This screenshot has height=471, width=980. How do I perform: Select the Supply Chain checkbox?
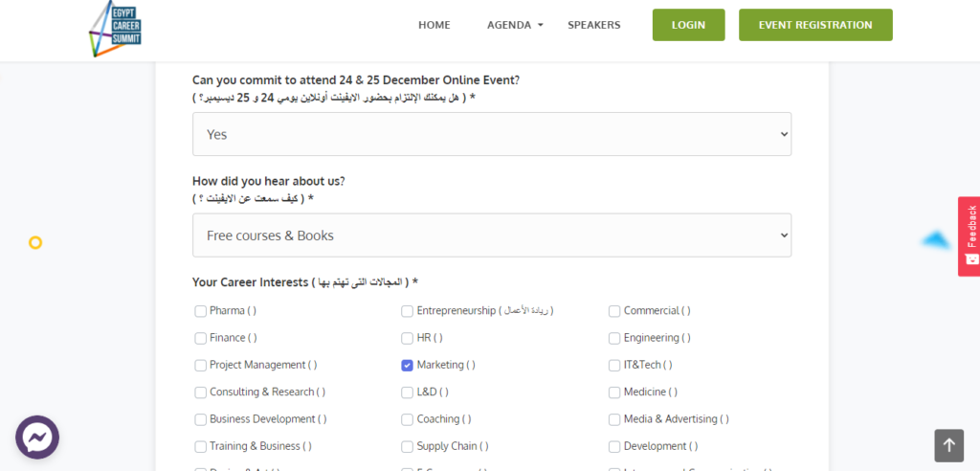coord(408,447)
